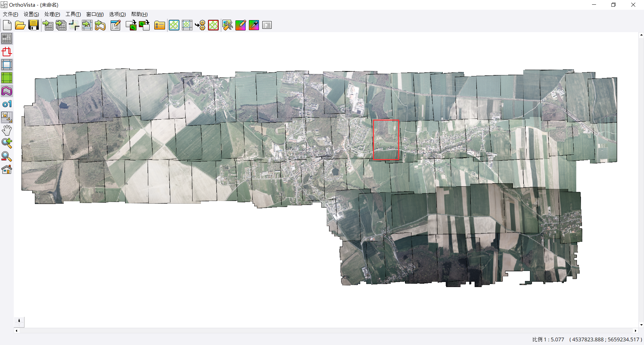Image resolution: width=644 pixels, height=345 pixels.
Task: Open the 处理(P) menu
Action: click(x=52, y=14)
